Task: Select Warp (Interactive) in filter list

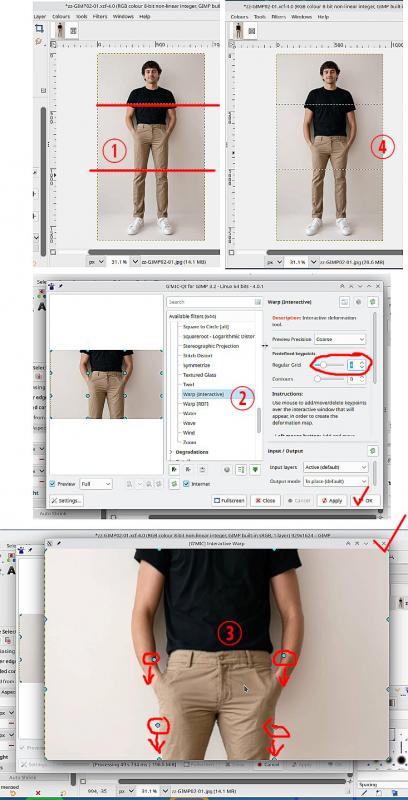Action: tap(203, 394)
